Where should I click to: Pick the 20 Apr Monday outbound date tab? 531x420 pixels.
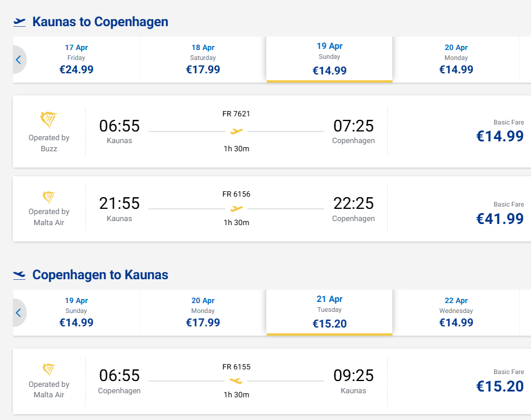(456, 60)
